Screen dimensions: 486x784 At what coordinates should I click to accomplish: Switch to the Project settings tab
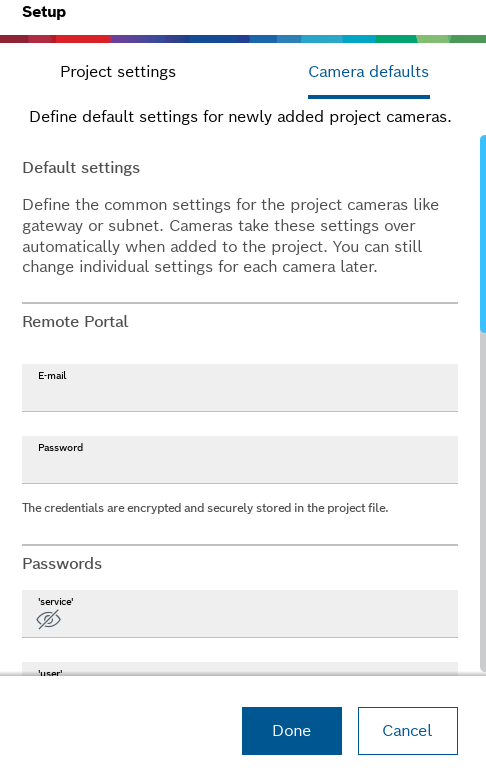(x=118, y=72)
